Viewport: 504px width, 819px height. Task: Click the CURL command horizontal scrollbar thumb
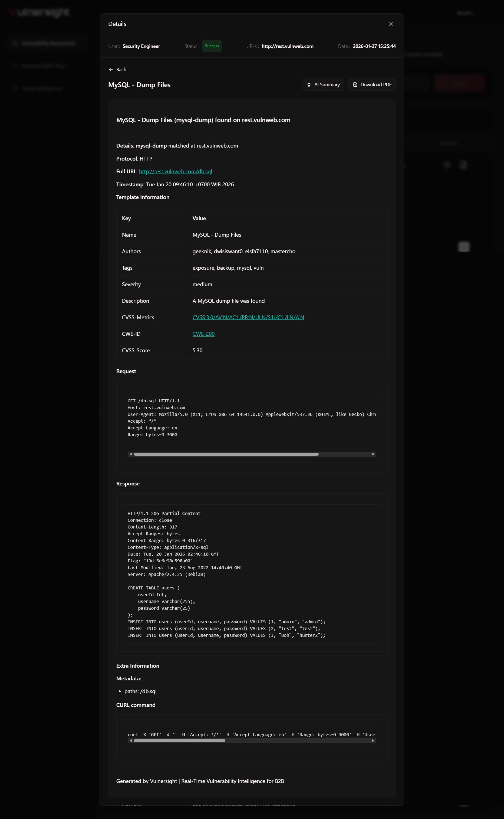pyautogui.click(x=179, y=740)
